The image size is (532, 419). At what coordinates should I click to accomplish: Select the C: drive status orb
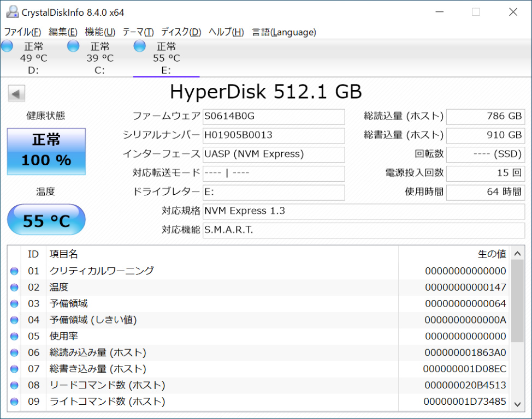pos(73,46)
